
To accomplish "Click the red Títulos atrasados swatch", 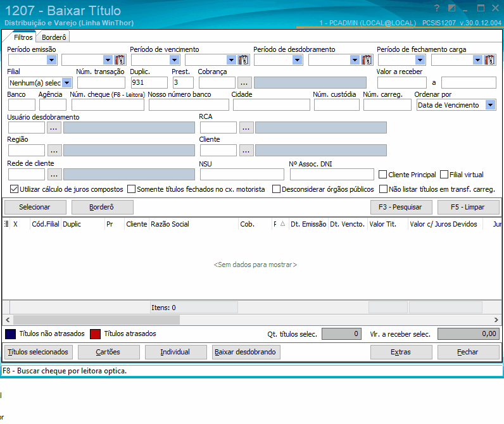I will pos(95,334).
